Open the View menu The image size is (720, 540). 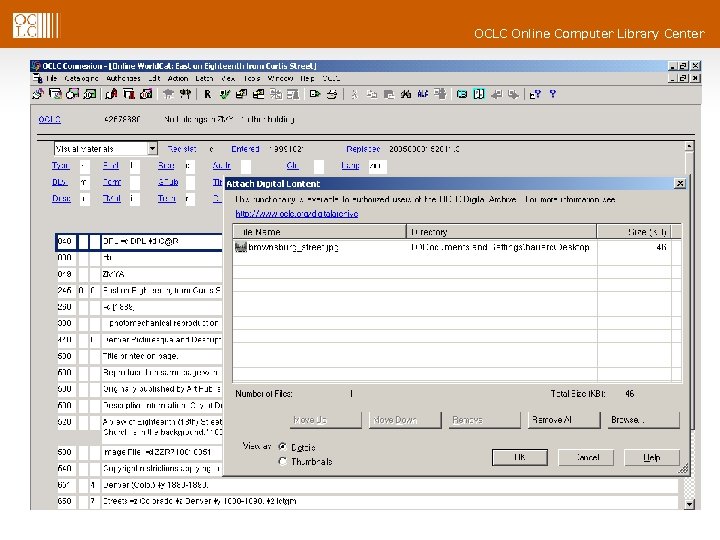(x=228, y=79)
